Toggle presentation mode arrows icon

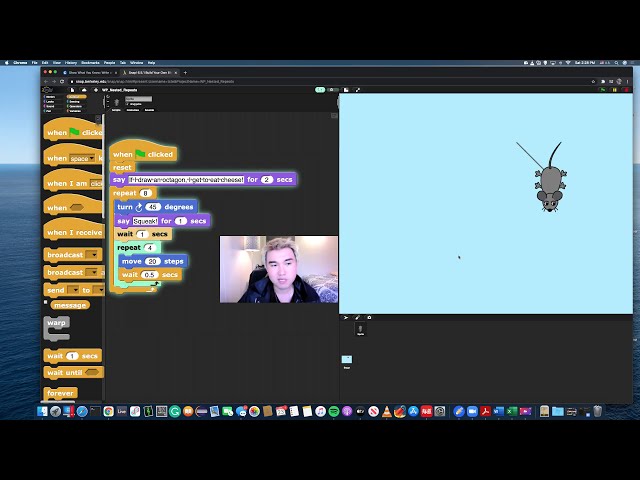(358, 90)
